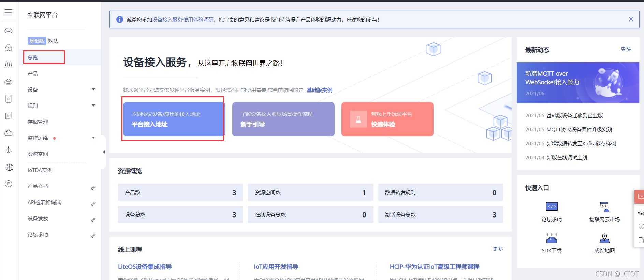Image resolution: width=644 pixels, height=280 pixels.
Task: Expand the 监控运维 menu arrow
Action: 93,138
